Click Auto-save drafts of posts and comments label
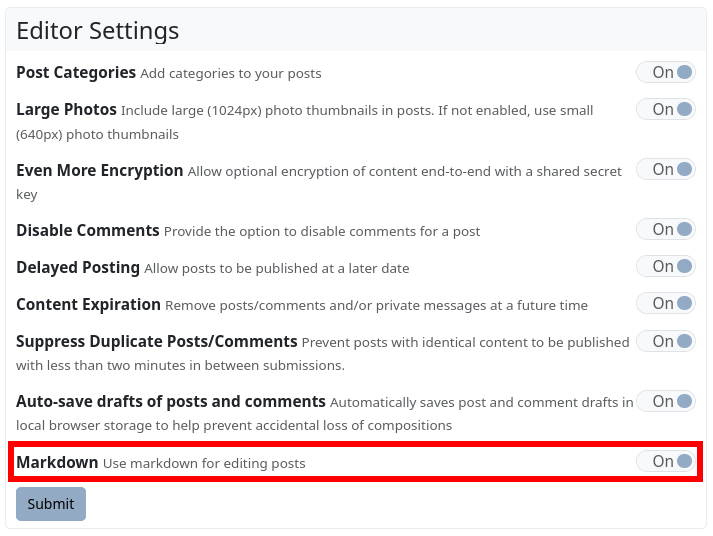 point(171,402)
